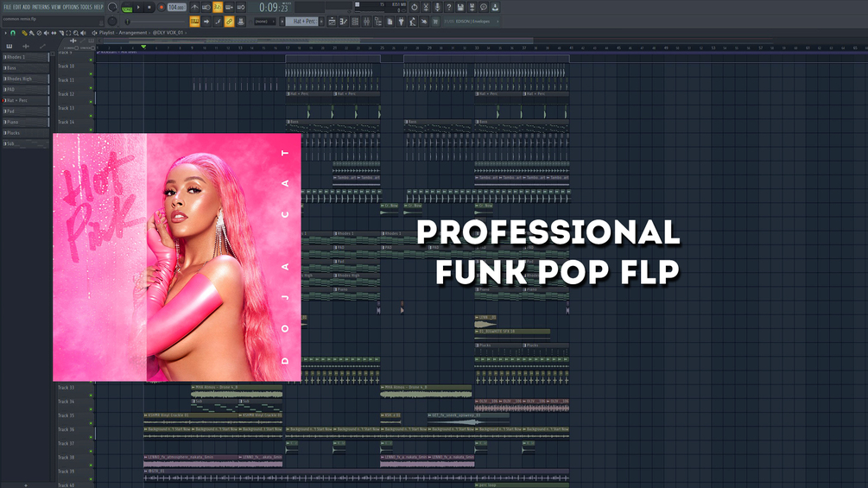Toggle loop recording icon
868x488 pixels.
[x=241, y=7]
